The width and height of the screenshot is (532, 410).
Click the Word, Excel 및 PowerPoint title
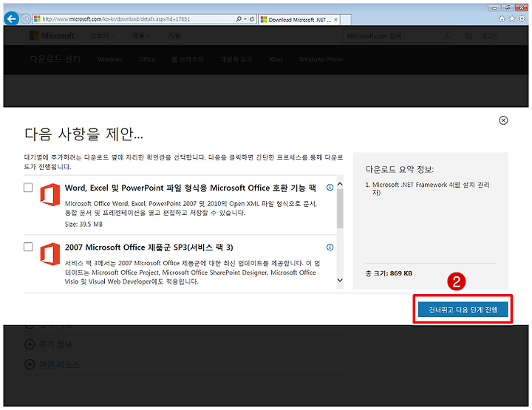tap(191, 188)
